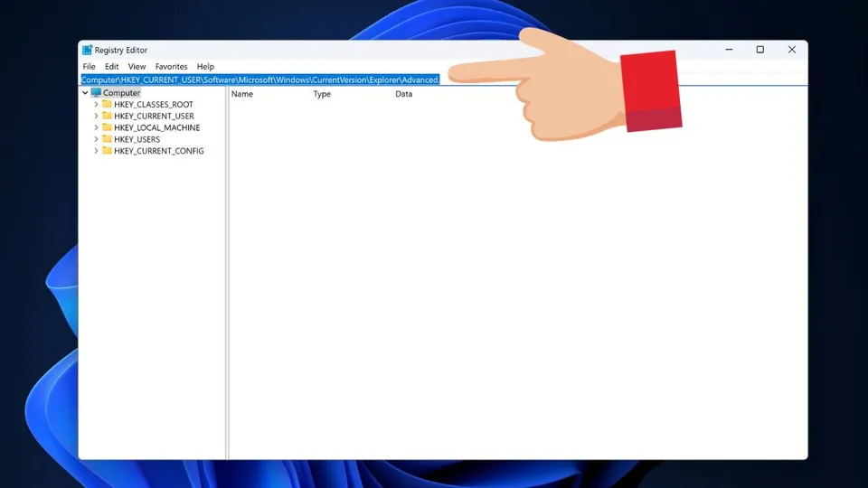Click the Computer monitor icon

(97, 92)
